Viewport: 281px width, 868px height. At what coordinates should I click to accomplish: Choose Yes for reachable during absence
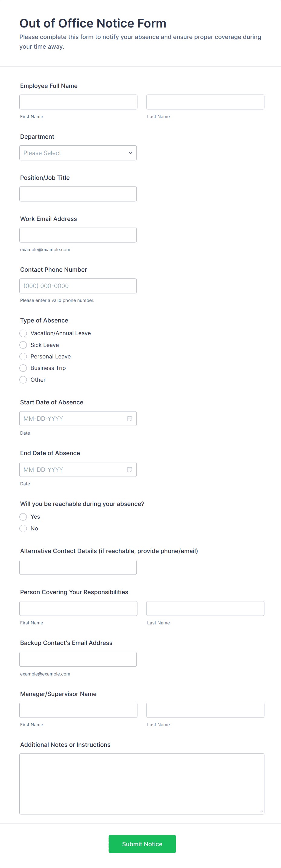pyautogui.click(x=23, y=517)
